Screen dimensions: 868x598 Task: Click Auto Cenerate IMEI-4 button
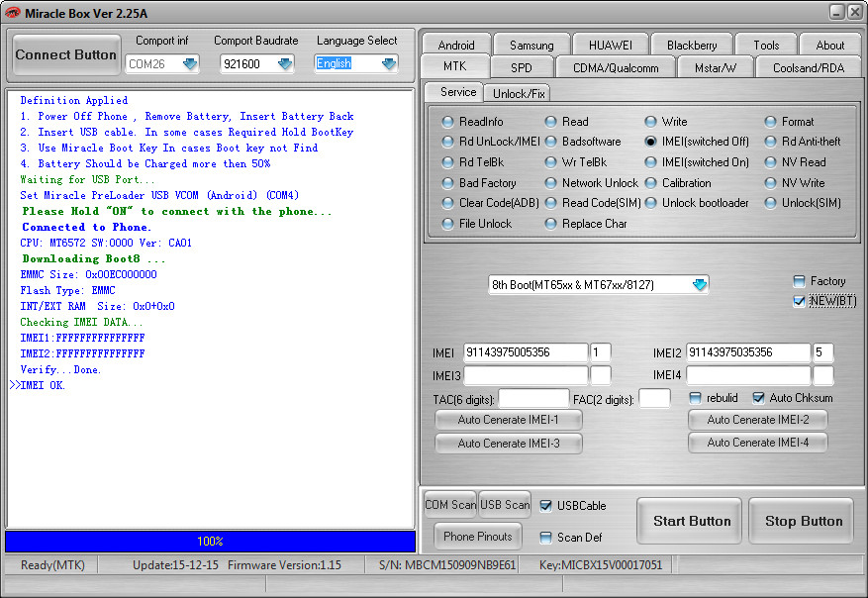pyautogui.click(x=758, y=443)
